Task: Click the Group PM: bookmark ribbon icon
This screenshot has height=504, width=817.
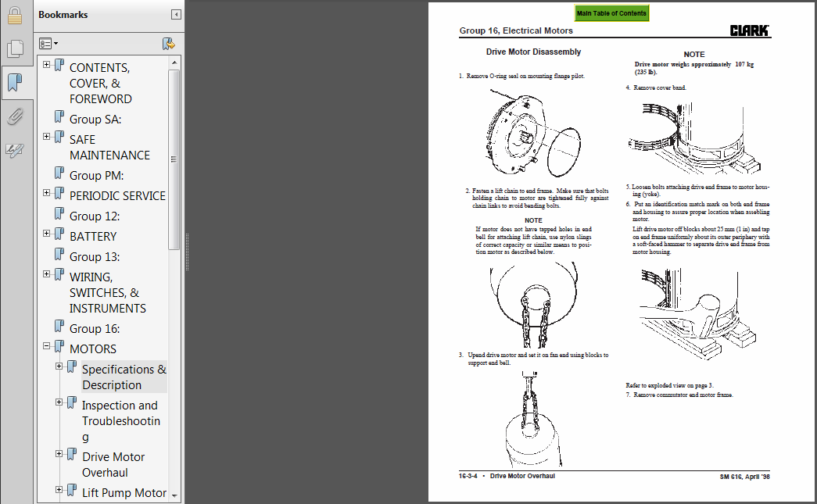Action: (x=59, y=173)
